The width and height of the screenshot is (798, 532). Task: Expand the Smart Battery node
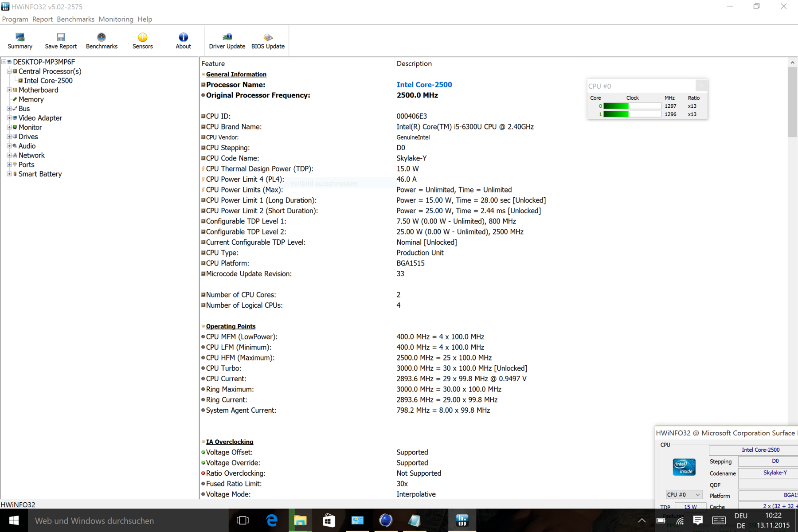click(9, 174)
